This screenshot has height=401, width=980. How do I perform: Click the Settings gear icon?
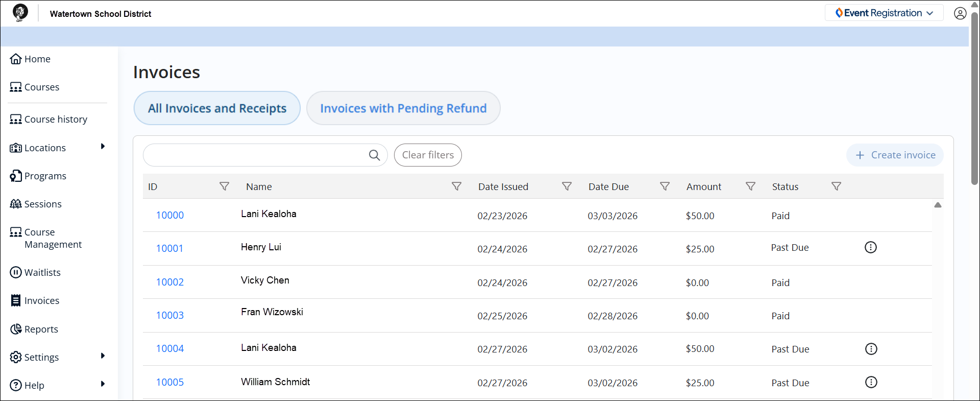(16, 357)
